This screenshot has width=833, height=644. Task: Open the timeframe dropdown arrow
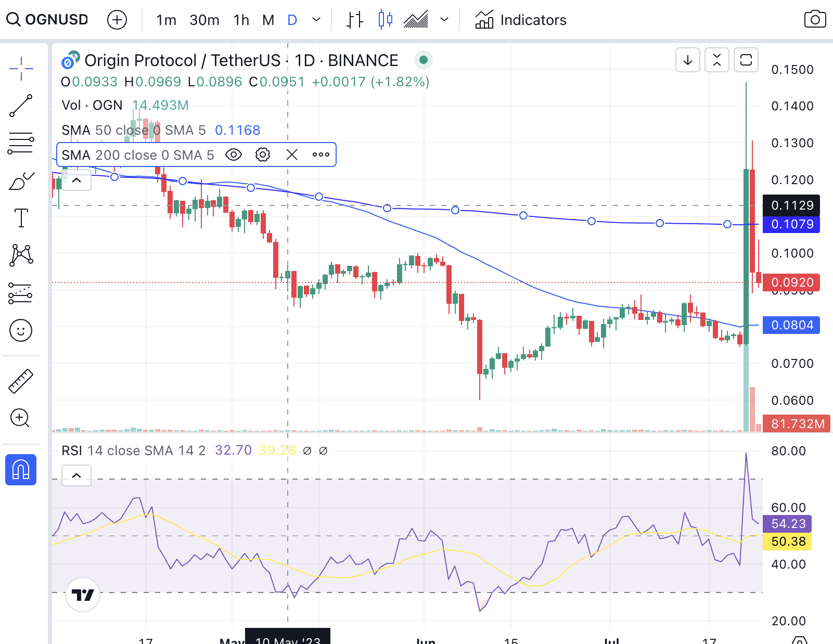click(x=316, y=20)
